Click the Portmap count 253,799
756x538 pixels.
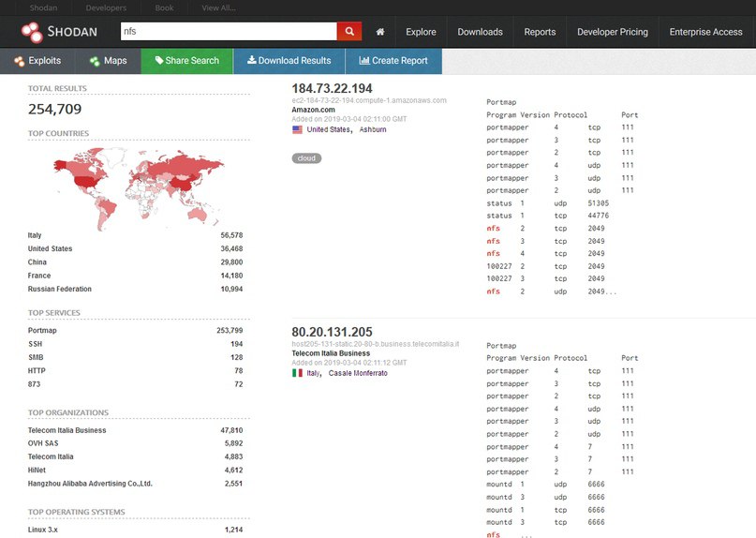(x=230, y=331)
